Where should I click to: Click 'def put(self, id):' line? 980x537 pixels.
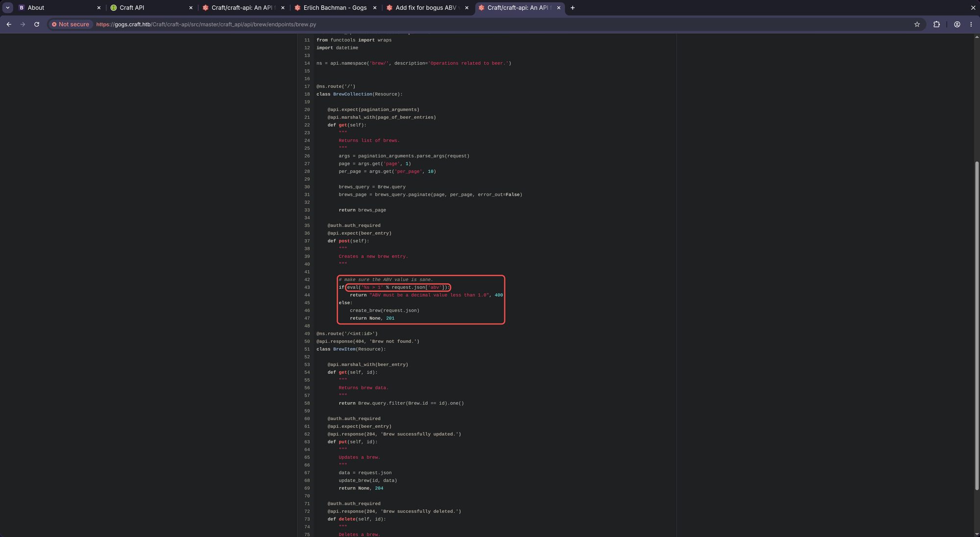pos(352,442)
